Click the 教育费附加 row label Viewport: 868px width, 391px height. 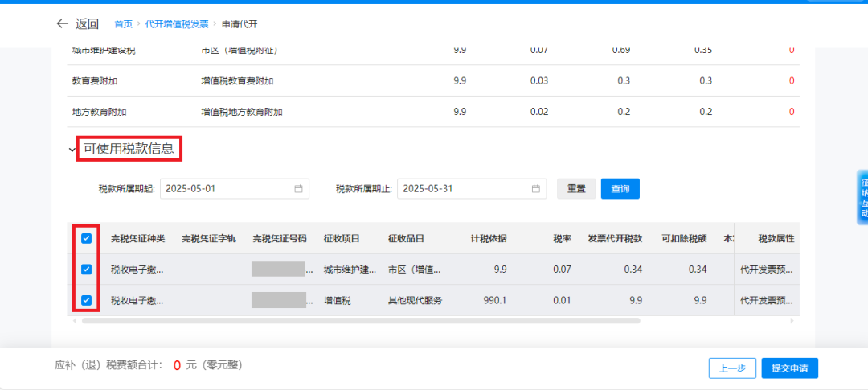95,81
